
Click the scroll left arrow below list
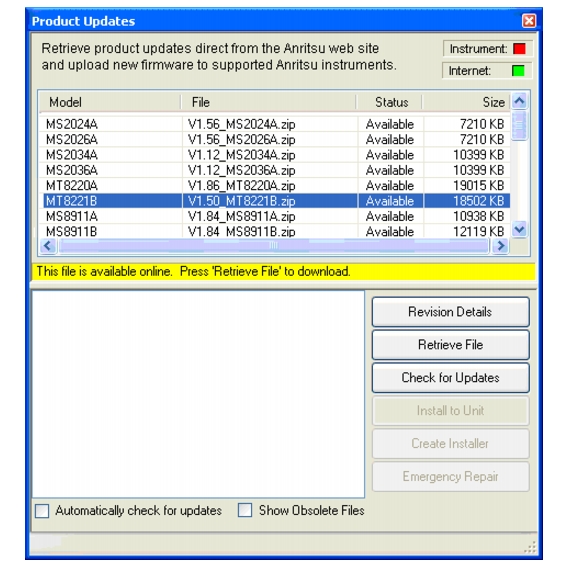[x=48, y=246]
